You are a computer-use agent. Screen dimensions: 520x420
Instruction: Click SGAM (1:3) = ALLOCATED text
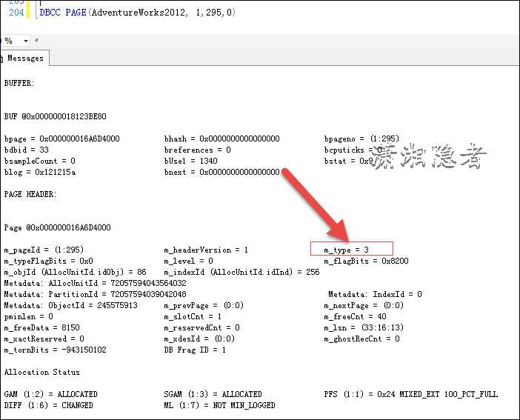coord(213,395)
